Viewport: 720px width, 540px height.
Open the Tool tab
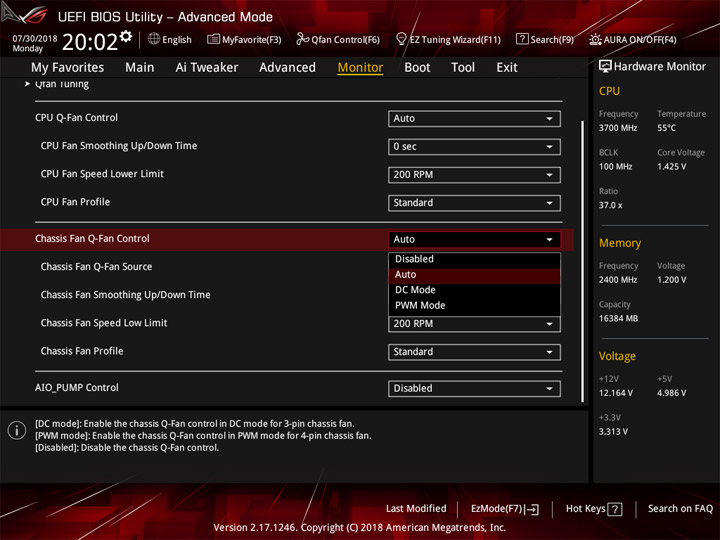463,68
